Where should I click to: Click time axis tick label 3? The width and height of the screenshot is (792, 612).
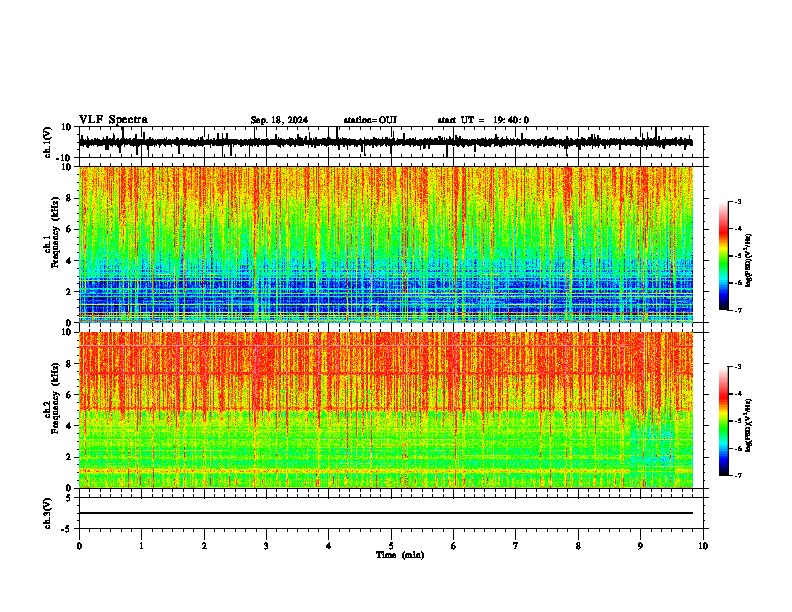point(266,546)
